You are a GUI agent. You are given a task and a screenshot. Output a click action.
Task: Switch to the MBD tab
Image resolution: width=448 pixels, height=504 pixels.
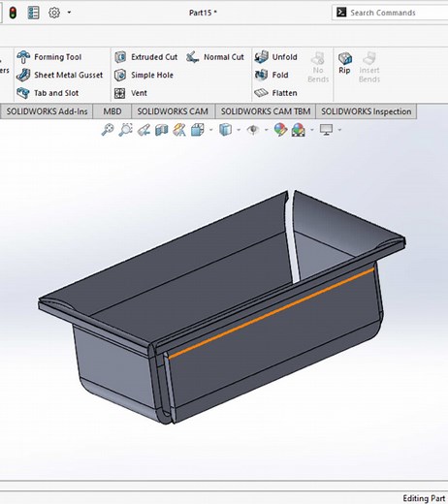coord(112,111)
